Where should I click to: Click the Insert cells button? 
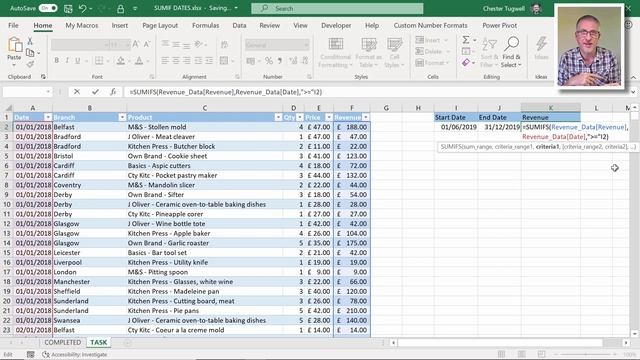coord(431,40)
